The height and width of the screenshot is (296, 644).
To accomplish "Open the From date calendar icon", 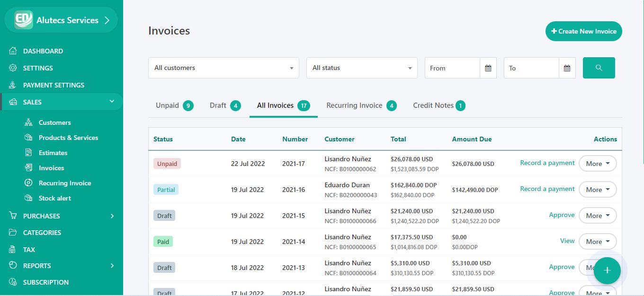I will 488,68.
